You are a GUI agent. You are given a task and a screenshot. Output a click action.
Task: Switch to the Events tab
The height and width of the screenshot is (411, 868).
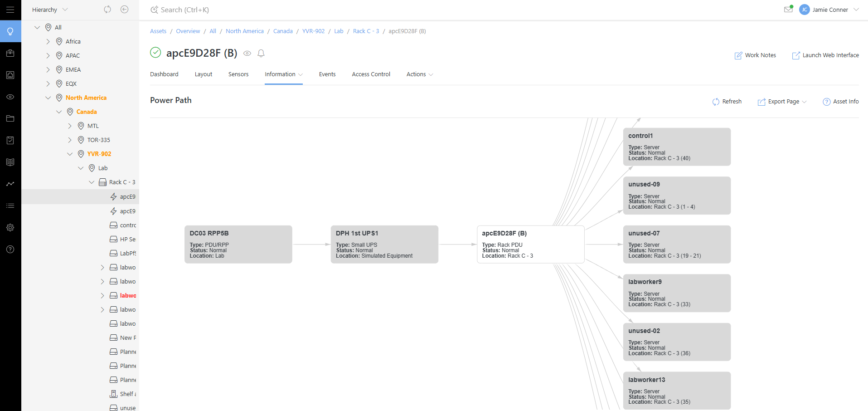click(327, 74)
